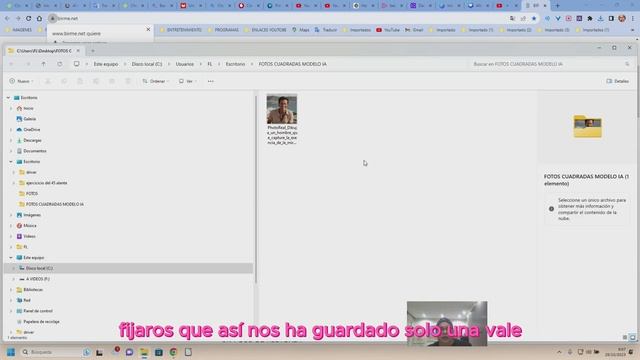
Task: Open the Windows Start menu
Action: pyautogui.click(x=11, y=352)
